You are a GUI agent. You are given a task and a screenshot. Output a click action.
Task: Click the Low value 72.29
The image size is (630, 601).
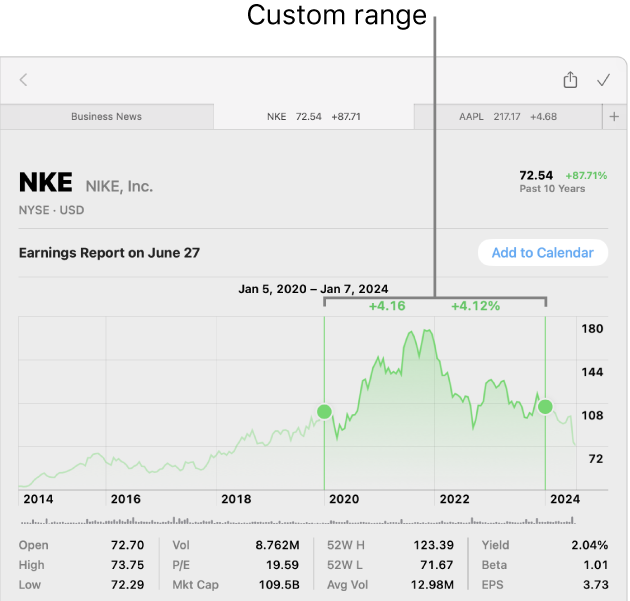[127, 585]
